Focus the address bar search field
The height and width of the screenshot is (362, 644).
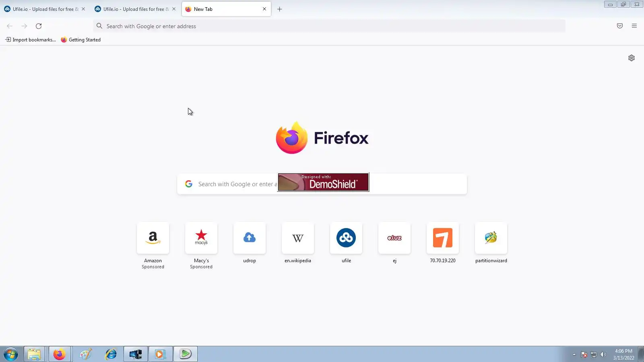coord(329,26)
